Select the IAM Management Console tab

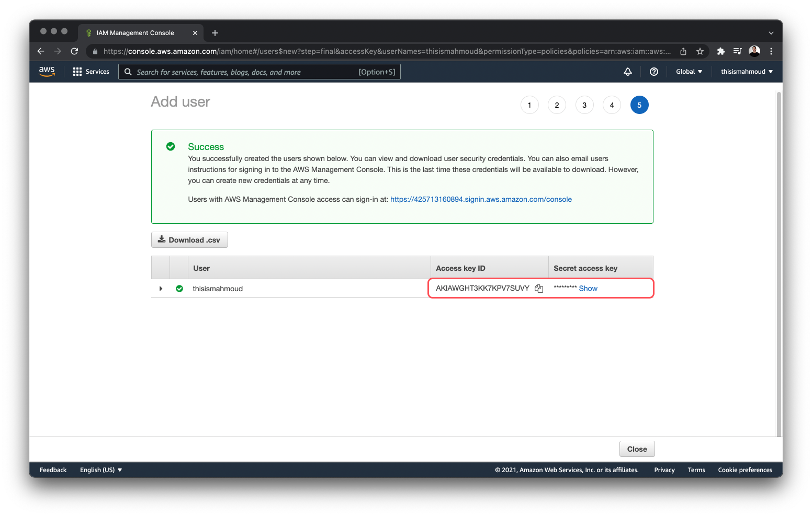coord(136,33)
